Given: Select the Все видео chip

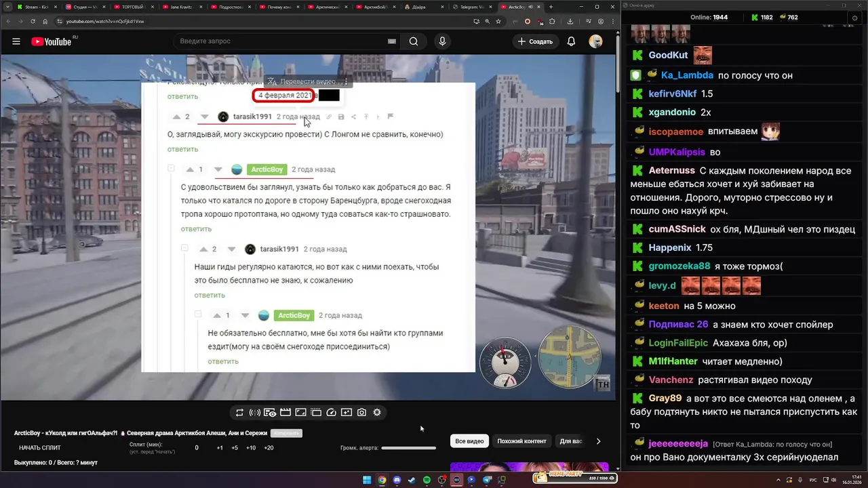Looking at the screenshot, I should [469, 441].
